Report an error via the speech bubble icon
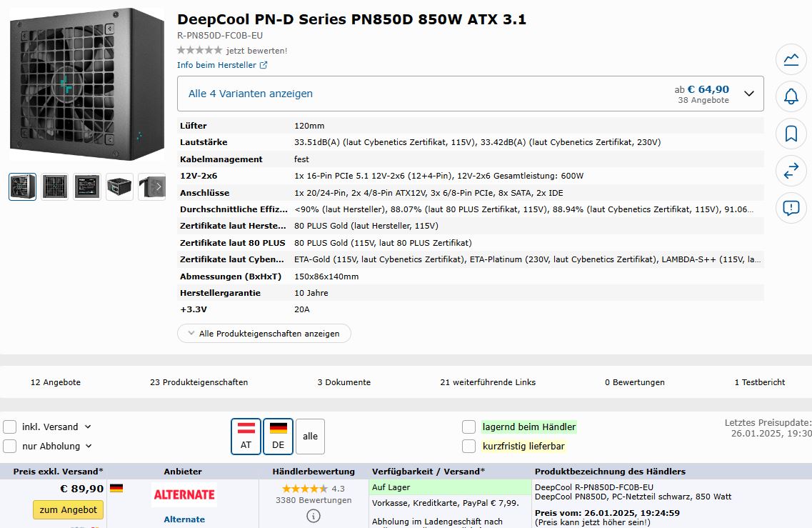The height and width of the screenshot is (528, 812). 791,209
